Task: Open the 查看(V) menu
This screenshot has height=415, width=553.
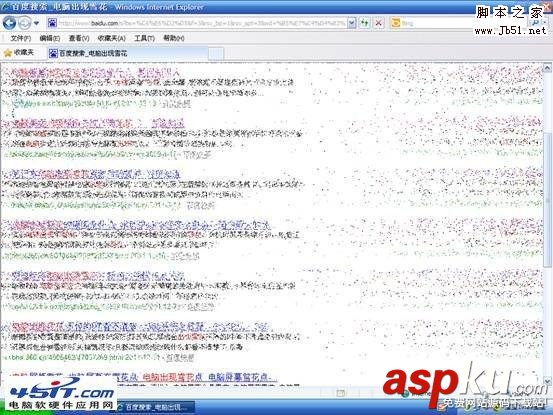Action: click(79, 38)
